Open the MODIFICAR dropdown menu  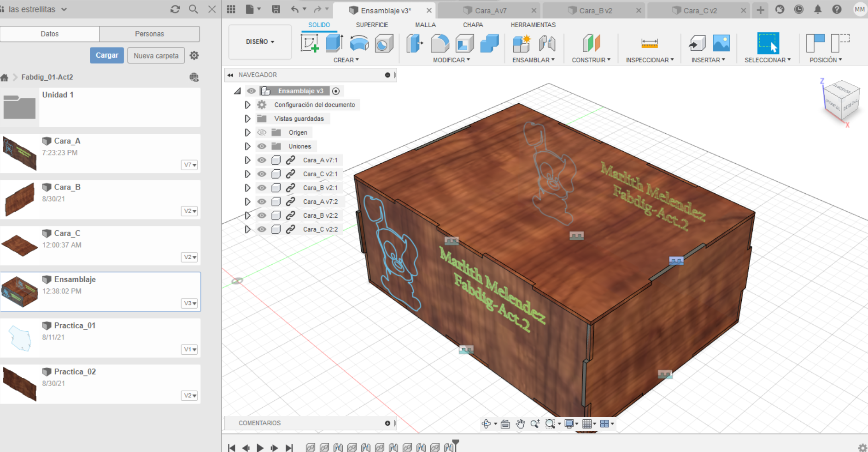pyautogui.click(x=452, y=60)
